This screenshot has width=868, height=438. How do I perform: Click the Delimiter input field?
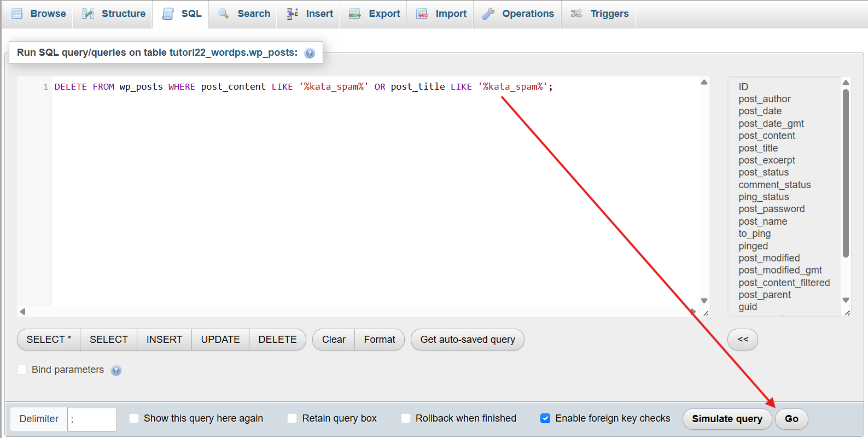[92, 419]
